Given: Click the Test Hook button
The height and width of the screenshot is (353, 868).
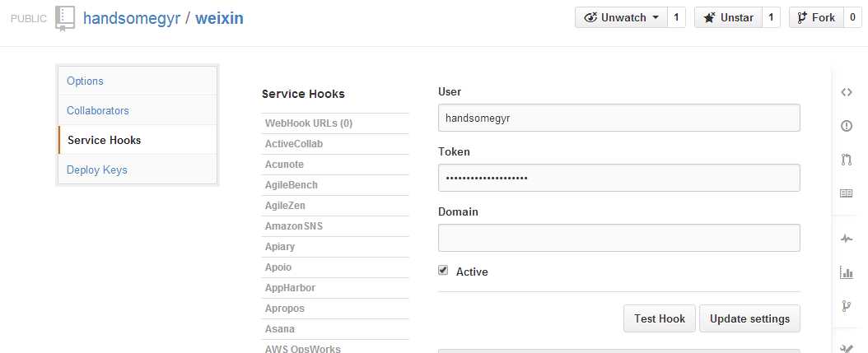Looking at the screenshot, I should pyautogui.click(x=660, y=318).
